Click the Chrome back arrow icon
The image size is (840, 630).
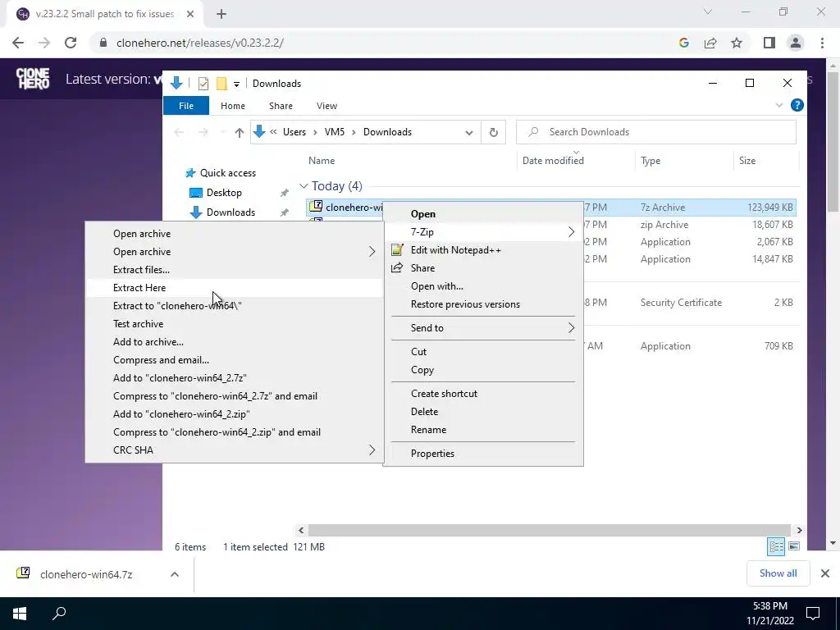click(18, 43)
